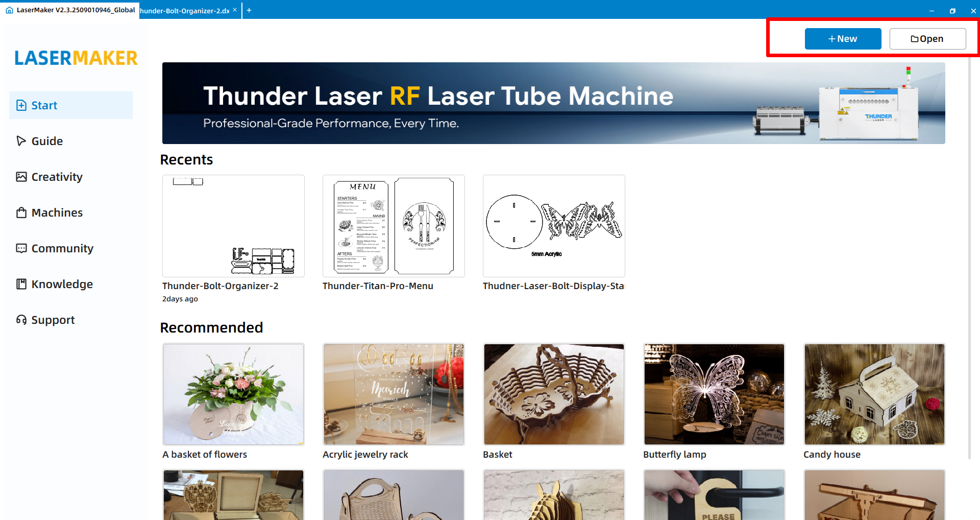The width and height of the screenshot is (980, 520).
Task: Click 'Butterfly lamp' title text
Action: 675,455
